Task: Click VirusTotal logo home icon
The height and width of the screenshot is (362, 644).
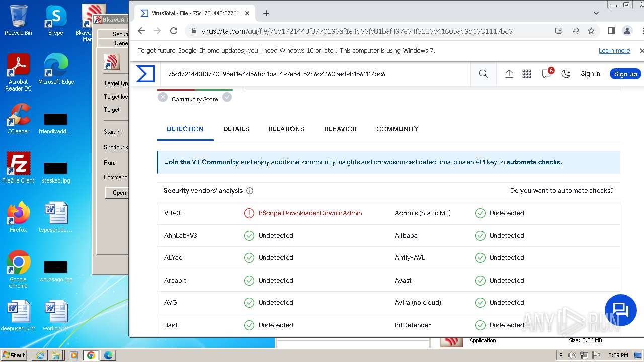Action: [145, 74]
